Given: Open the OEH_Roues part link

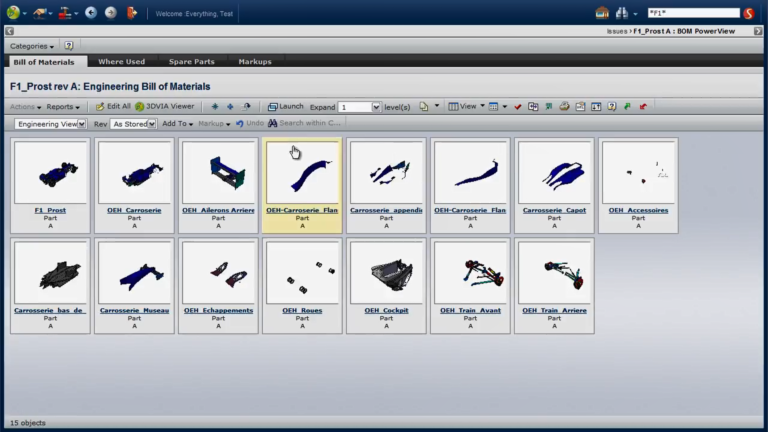Looking at the screenshot, I should [302, 311].
